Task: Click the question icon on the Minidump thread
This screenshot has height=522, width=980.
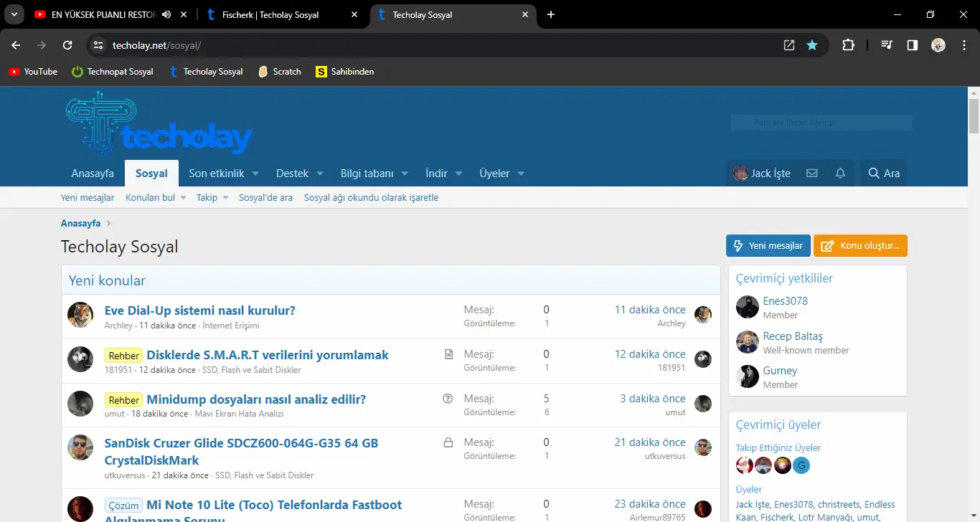Action: click(x=448, y=399)
